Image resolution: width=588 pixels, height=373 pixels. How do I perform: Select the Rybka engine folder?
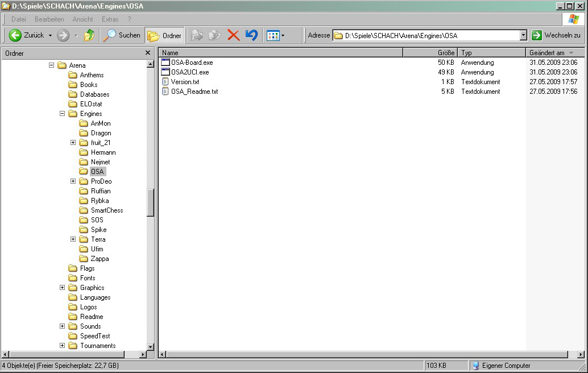point(100,201)
